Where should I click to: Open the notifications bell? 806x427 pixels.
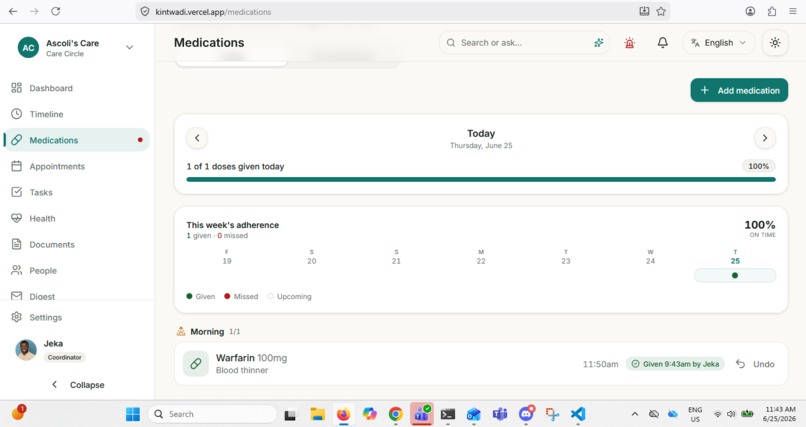click(663, 43)
